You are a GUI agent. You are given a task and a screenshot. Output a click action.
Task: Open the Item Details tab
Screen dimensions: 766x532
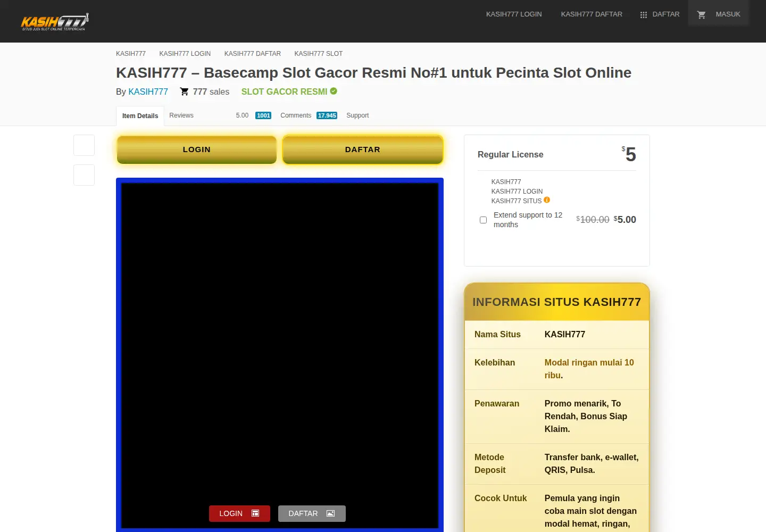pos(140,116)
